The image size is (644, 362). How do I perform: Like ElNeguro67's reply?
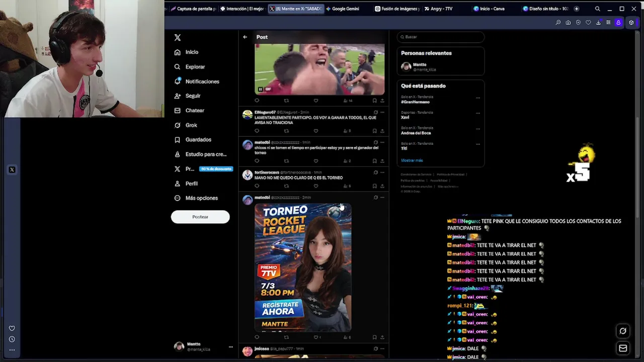click(316, 131)
